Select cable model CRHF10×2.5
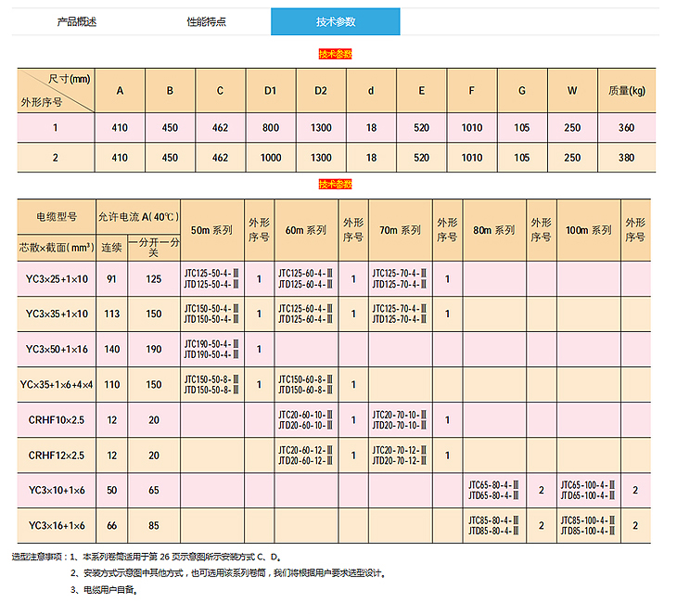Viewport: 677px width, 616px height. click(x=57, y=420)
